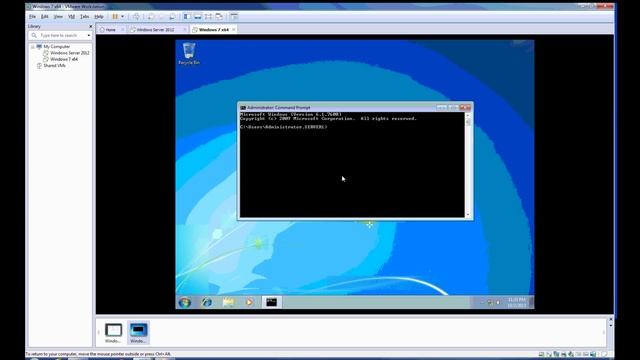Viewport: 640px width, 360px height.
Task: Open the Help menu
Action: (x=99, y=17)
